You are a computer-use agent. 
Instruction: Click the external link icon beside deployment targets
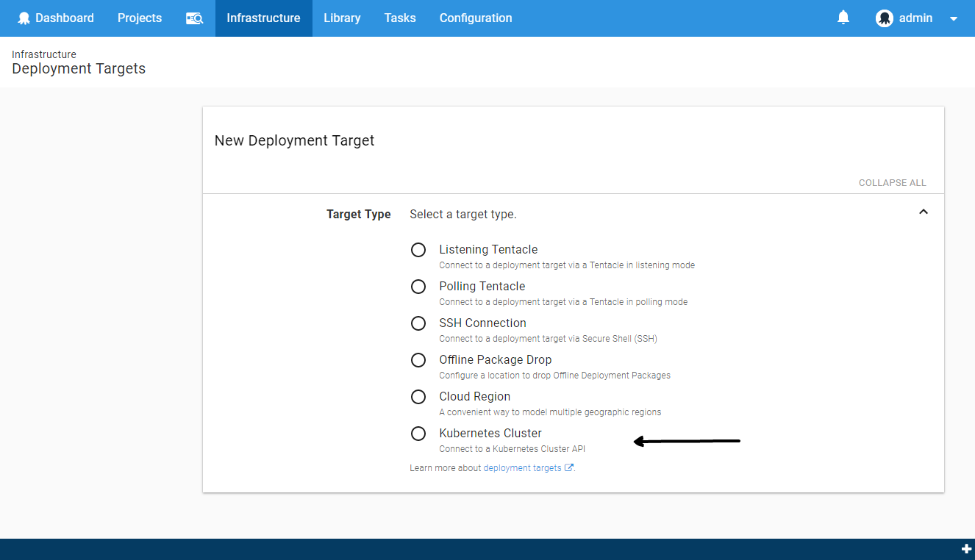[x=570, y=467]
